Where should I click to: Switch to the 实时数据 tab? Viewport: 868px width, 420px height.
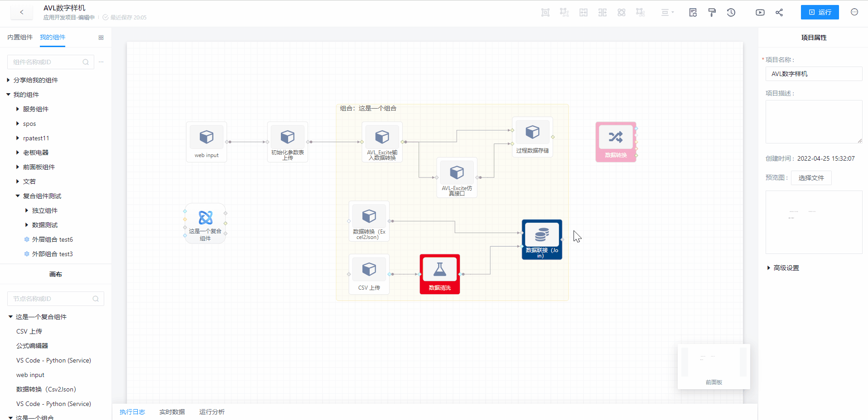[172, 412]
